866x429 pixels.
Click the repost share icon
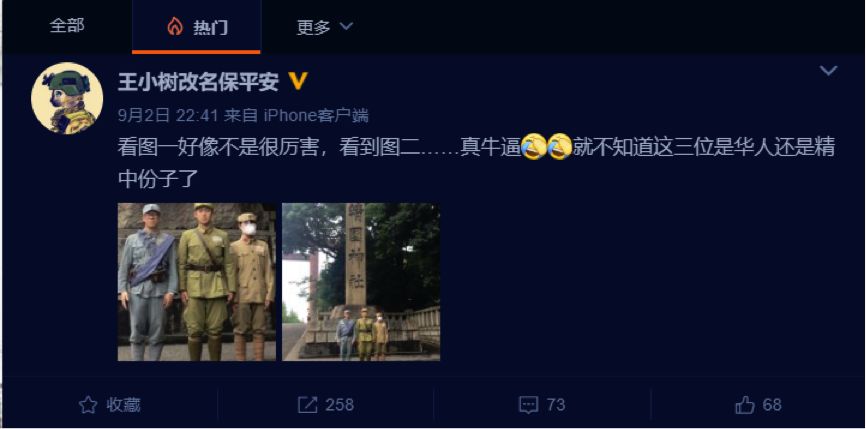pyautogui.click(x=307, y=405)
